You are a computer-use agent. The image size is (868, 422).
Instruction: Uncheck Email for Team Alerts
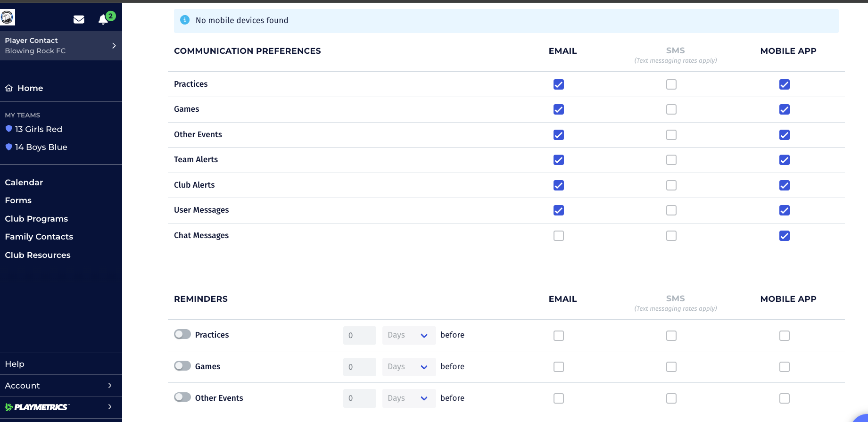(559, 160)
